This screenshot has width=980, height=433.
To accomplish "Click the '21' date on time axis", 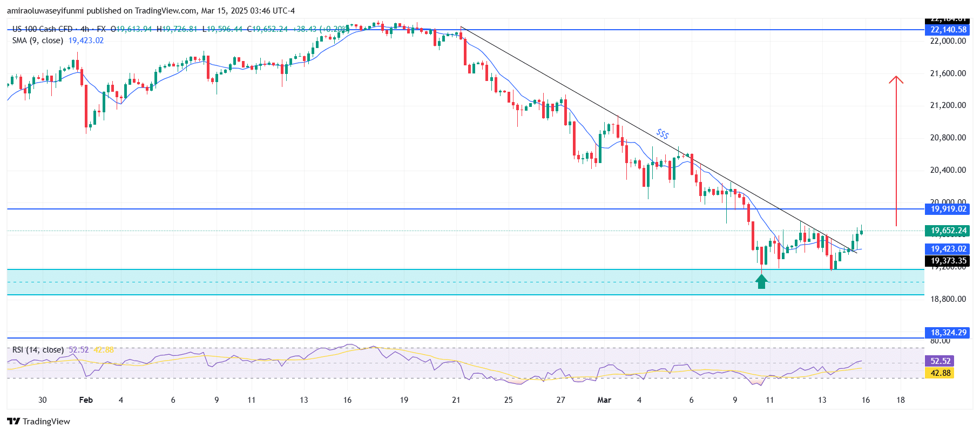I will pos(456,400).
